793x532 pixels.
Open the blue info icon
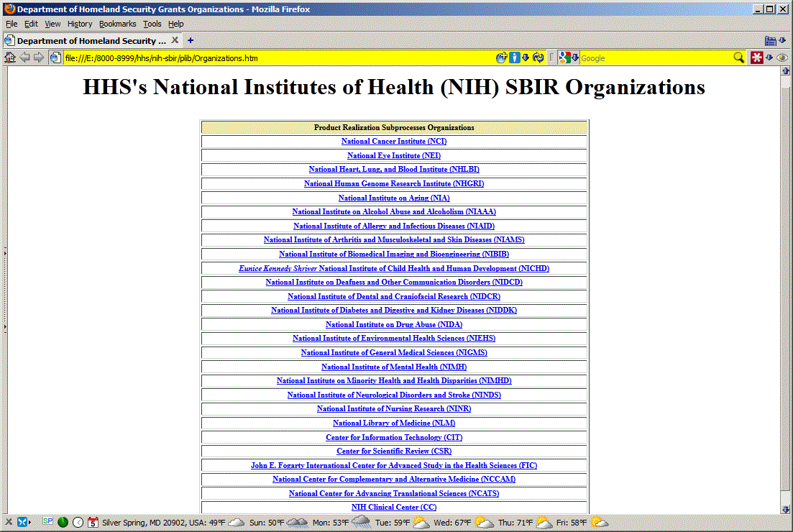(x=514, y=58)
